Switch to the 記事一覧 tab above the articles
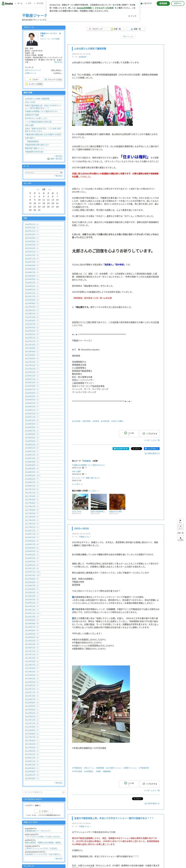Image resolution: width=186 pixels, height=868 pixels. coord(116,29)
